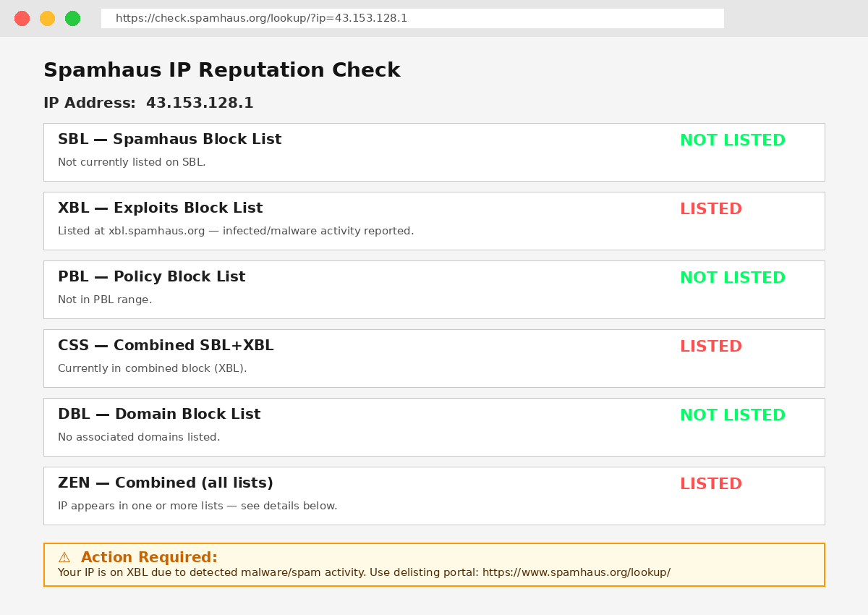The height and width of the screenshot is (615, 868).
Task: Click the yellow minimize window button
Action: [48, 19]
